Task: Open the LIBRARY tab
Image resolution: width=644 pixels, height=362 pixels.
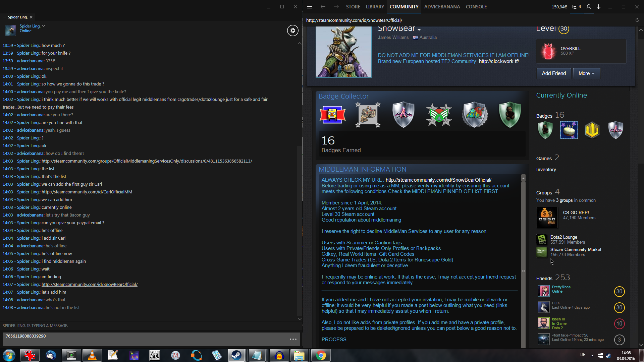Action: (375, 7)
